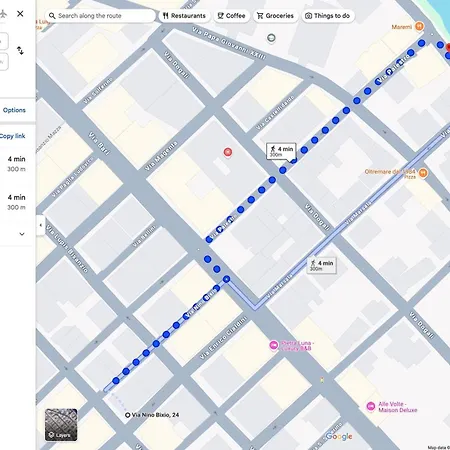Expand more route details with the chevron
Screen dimensions: 450x450
click(22, 234)
